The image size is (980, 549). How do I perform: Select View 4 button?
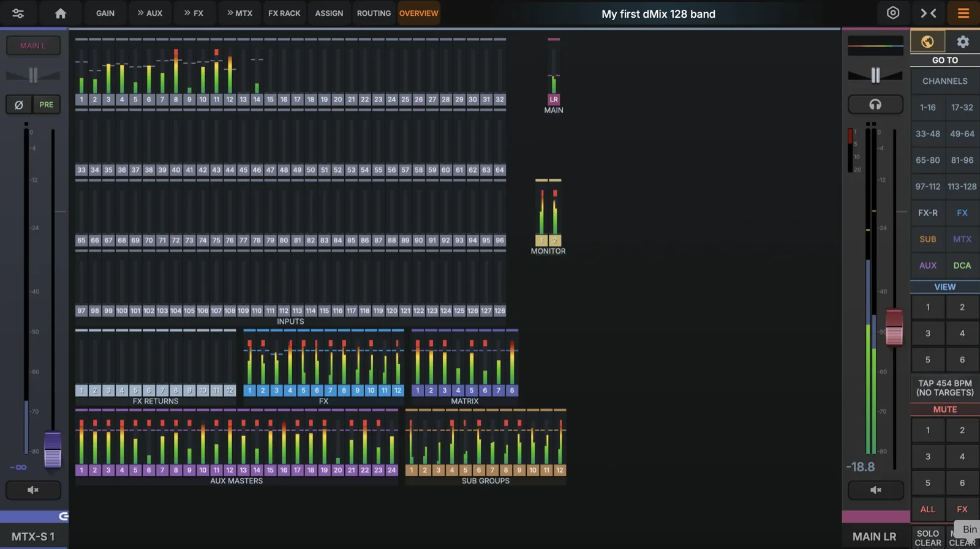(962, 334)
